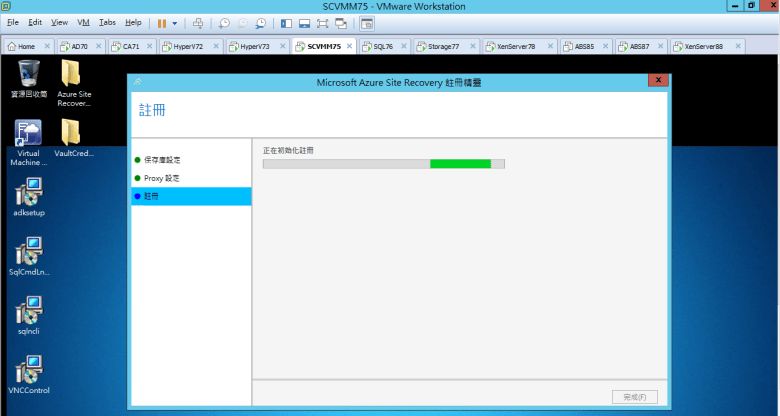Click the 保存庫設定 wizard step
This screenshot has width=780, height=416.
162,160
